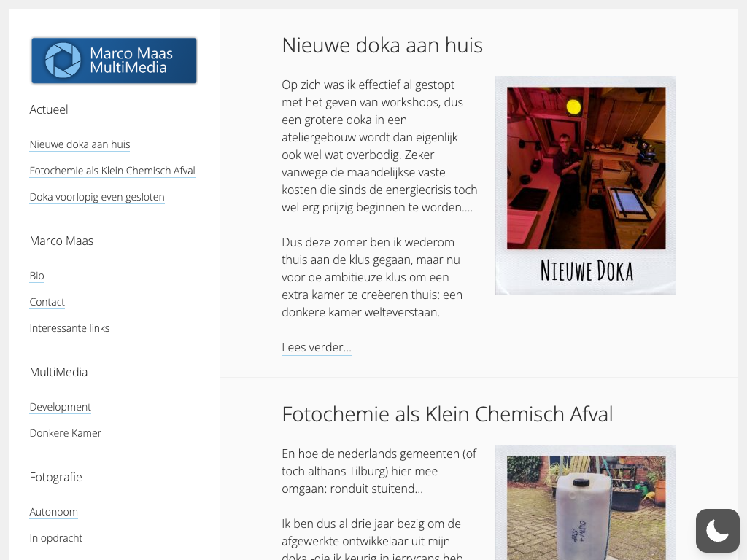Screen dimensions: 747x560
Task: Select the 'In opdracht' photography link
Action: point(55,538)
